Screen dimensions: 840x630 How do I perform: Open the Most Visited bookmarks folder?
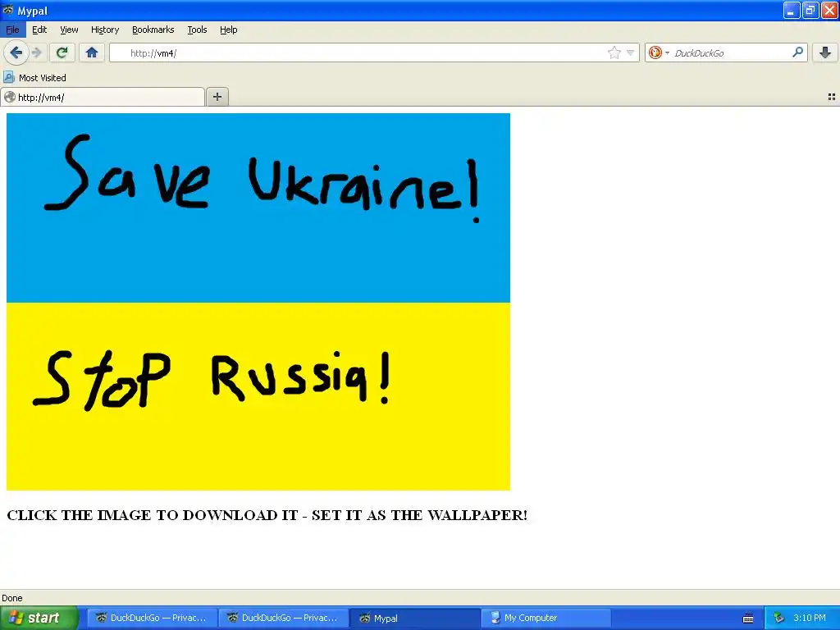coord(35,78)
